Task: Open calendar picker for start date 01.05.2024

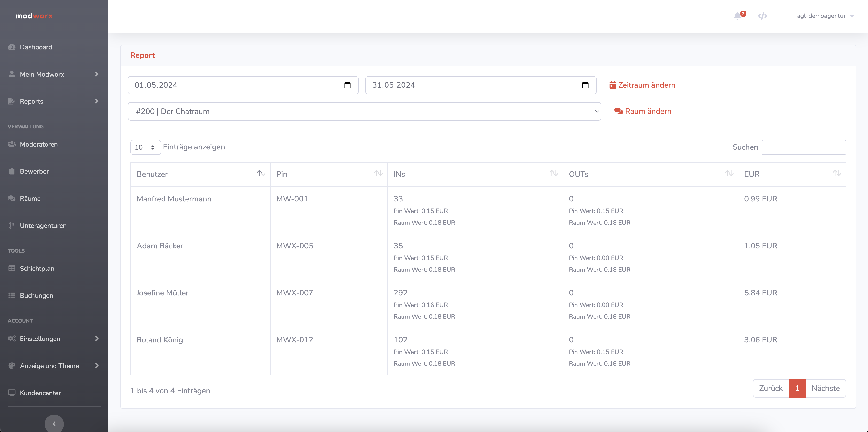Action: [347, 85]
